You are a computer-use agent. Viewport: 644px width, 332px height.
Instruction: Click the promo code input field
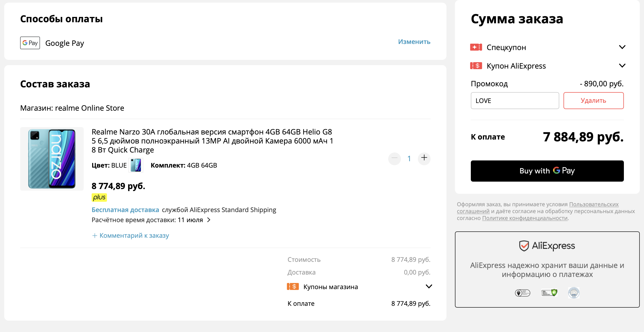(x=515, y=101)
